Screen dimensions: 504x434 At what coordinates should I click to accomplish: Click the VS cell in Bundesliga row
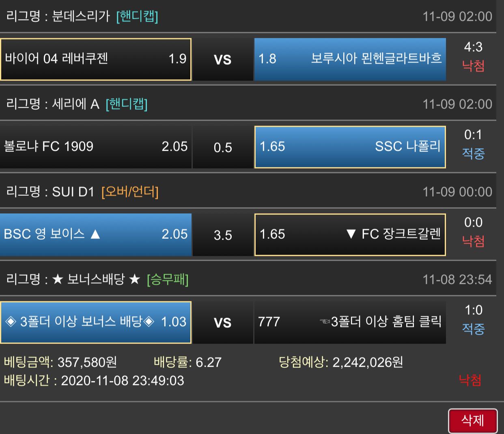coord(223,60)
